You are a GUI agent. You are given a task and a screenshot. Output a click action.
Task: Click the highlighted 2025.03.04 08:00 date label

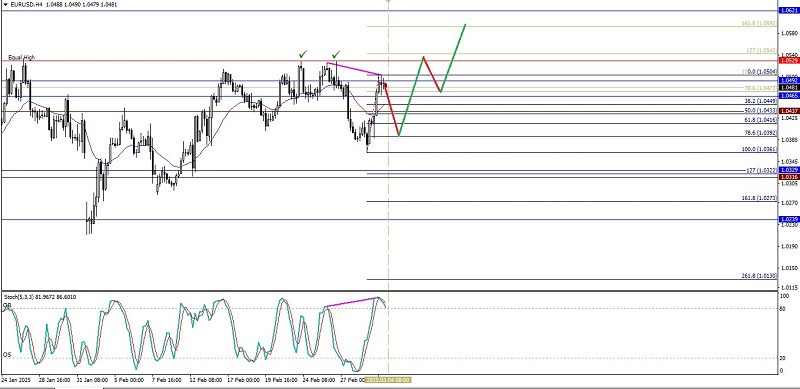[388, 380]
